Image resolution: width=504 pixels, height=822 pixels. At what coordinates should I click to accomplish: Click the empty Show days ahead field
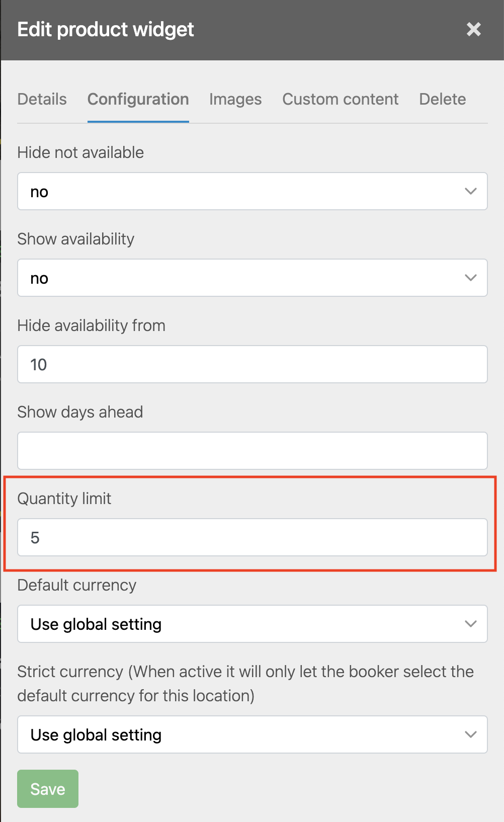253,451
